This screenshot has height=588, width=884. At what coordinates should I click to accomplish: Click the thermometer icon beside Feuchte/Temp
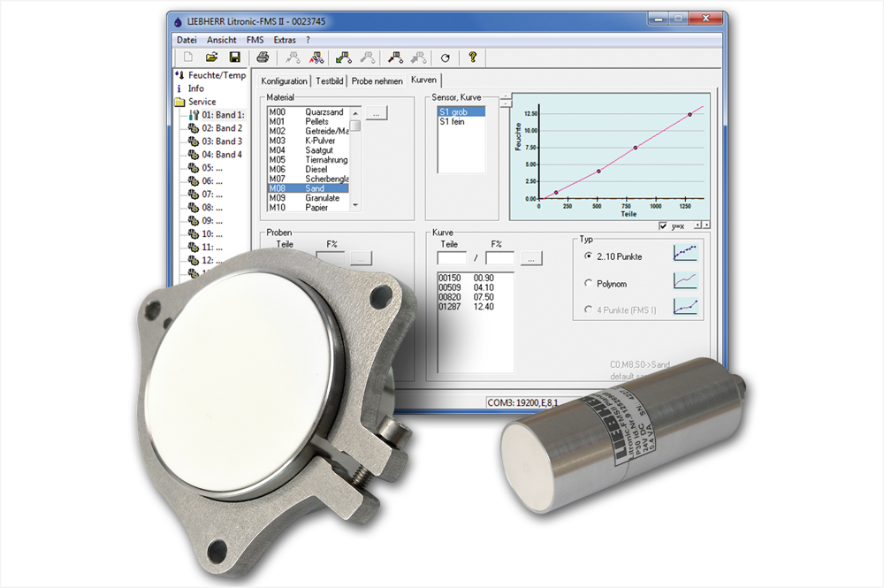point(179,74)
